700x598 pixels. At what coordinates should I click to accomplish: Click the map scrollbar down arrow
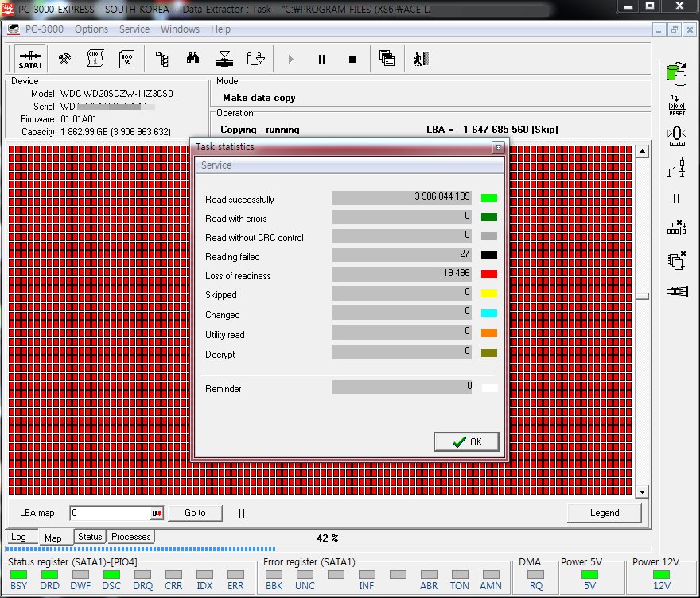pos(642,491)
